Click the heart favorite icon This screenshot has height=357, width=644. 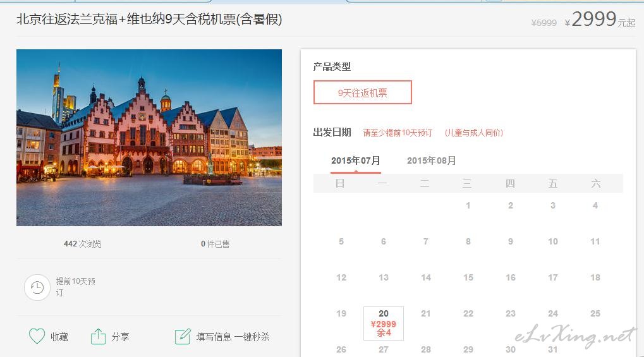point(37,336)
